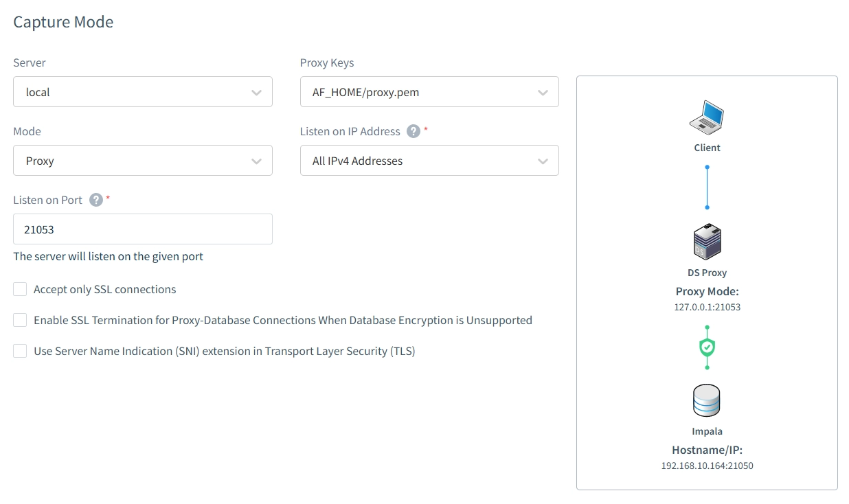Open the Proxy Keys dropdown
This screenshot has width=849, height=504.
click(x=429, y=92)
